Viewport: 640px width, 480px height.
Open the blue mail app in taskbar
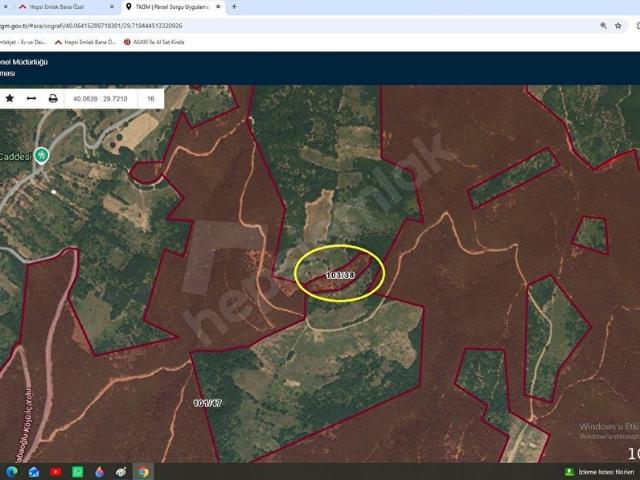coord(34,472)
